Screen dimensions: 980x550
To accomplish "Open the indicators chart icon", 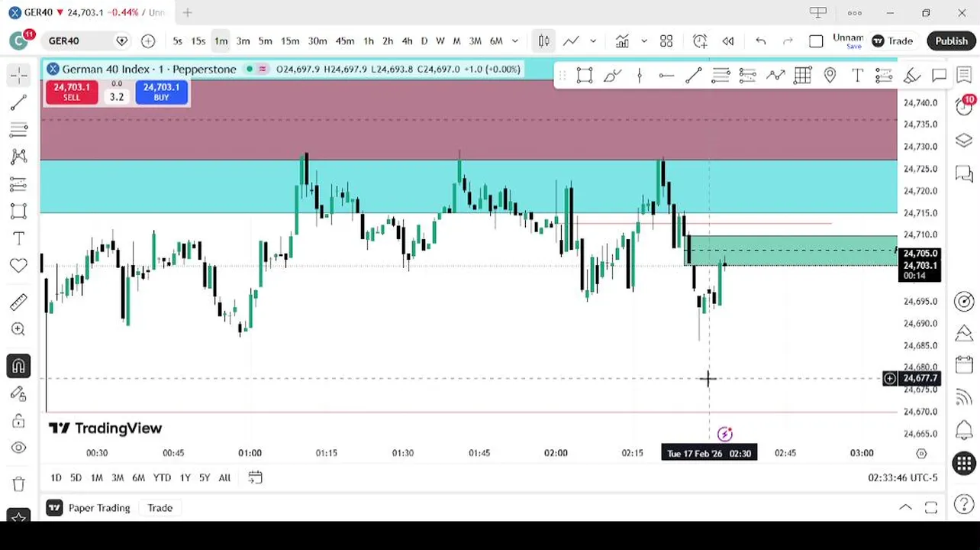I will (622, 41).
